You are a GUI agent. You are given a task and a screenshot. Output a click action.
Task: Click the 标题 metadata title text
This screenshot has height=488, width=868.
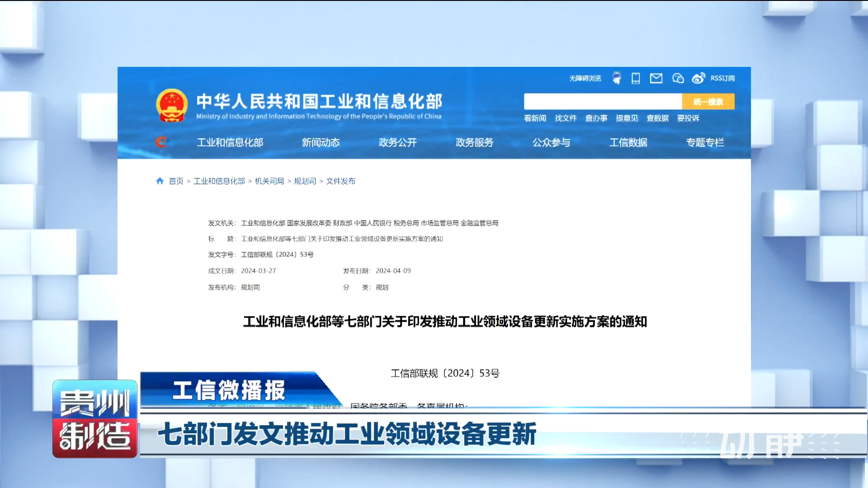342,239
